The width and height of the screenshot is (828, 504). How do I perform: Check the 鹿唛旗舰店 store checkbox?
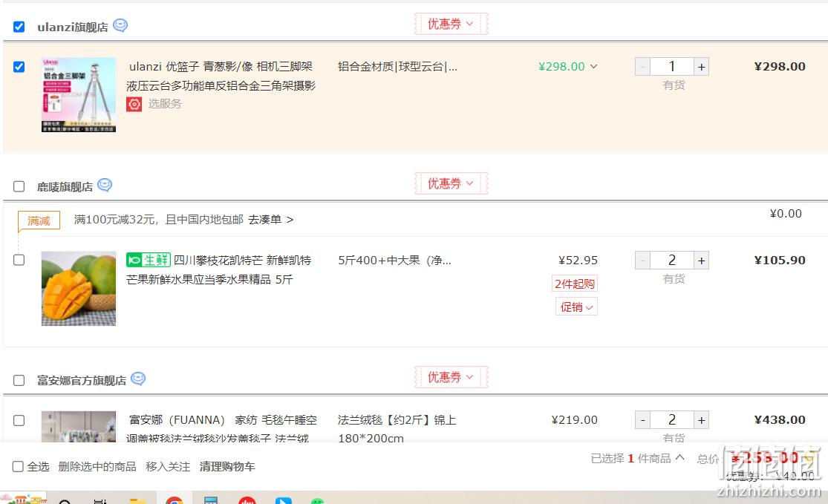19,186
